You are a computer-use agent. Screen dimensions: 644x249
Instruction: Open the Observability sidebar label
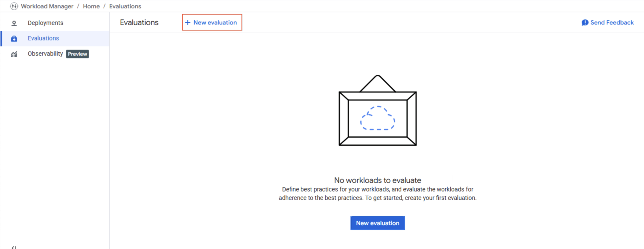(x=45, y=54)
